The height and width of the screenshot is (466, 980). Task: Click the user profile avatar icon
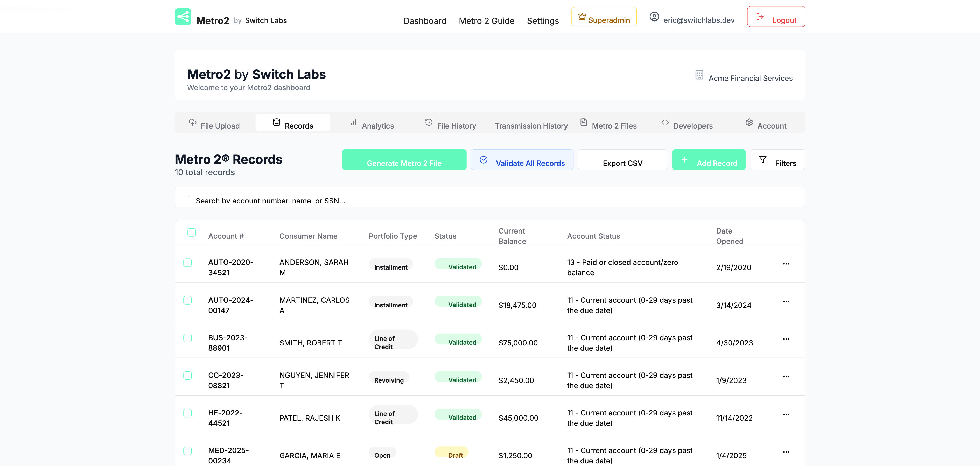pos(654,17)
